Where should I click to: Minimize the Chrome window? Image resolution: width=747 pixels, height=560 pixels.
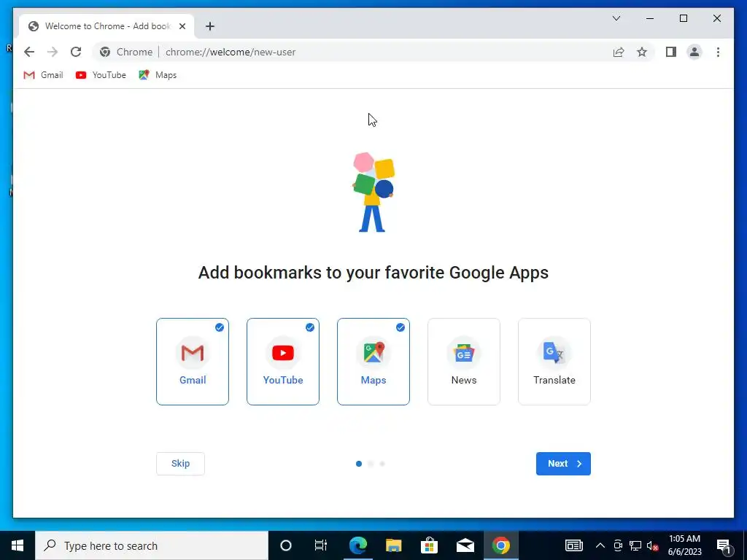[x=650, y=18]
